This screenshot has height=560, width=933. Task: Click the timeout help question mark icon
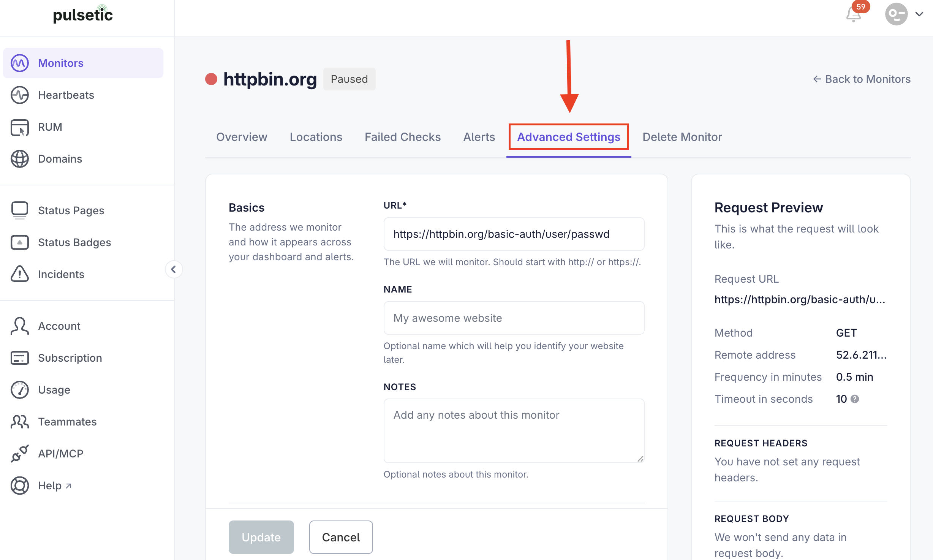coord(855,399)
